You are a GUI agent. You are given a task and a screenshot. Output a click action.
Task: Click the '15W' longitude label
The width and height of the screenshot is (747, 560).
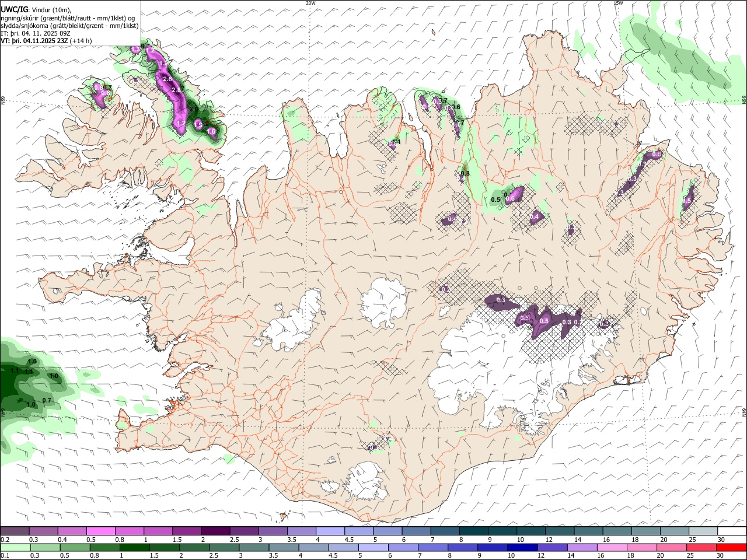pos(618,3)
